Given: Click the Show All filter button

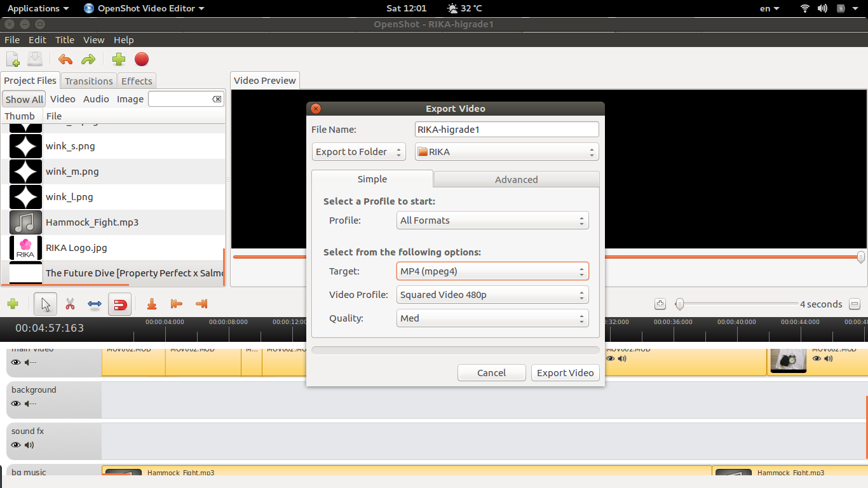Looking at the screenshot, I should (x=24, y=99).
